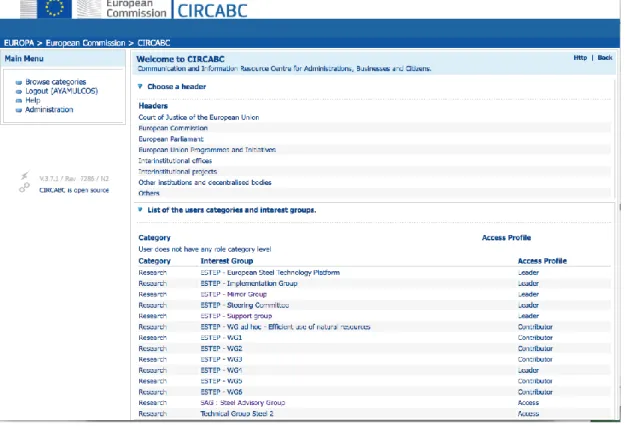625x426 pixels.
Task: Click the chain link icon beside CIRCABC is open source
Action: point(24,188)
